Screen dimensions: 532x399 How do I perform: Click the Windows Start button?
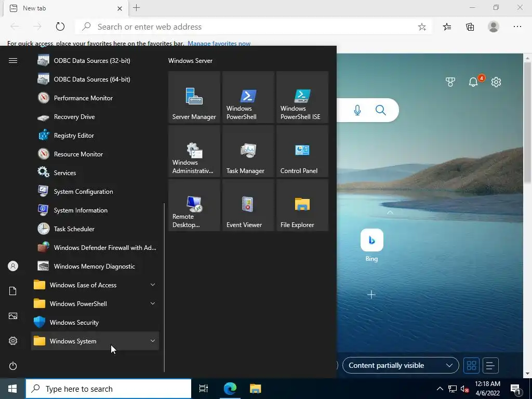pyautogui.click(x=12, y=389)
